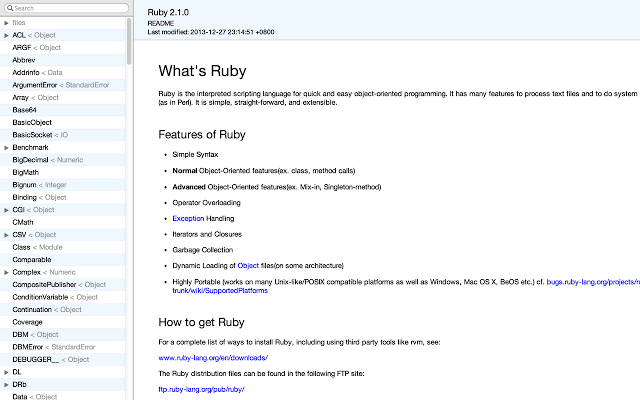The image size is (640, 400).
Task: Expand the files tree node
Action: [6, 23]
